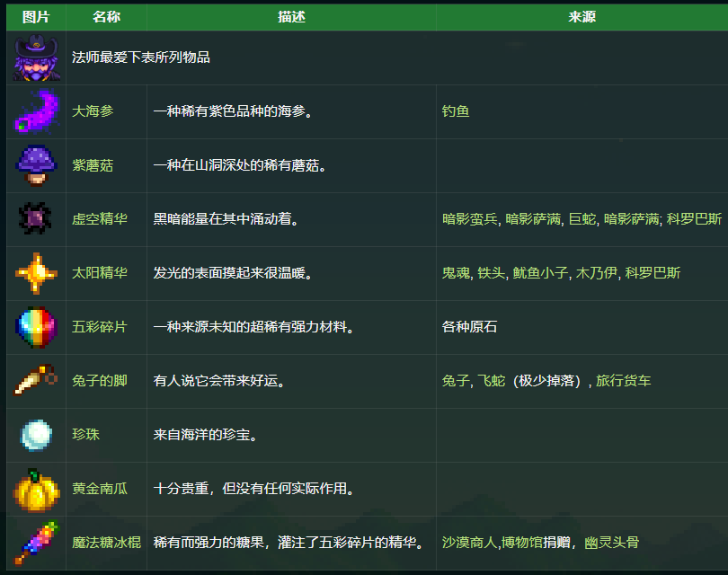Click the purple Super Cucumber image

(36, 111)
